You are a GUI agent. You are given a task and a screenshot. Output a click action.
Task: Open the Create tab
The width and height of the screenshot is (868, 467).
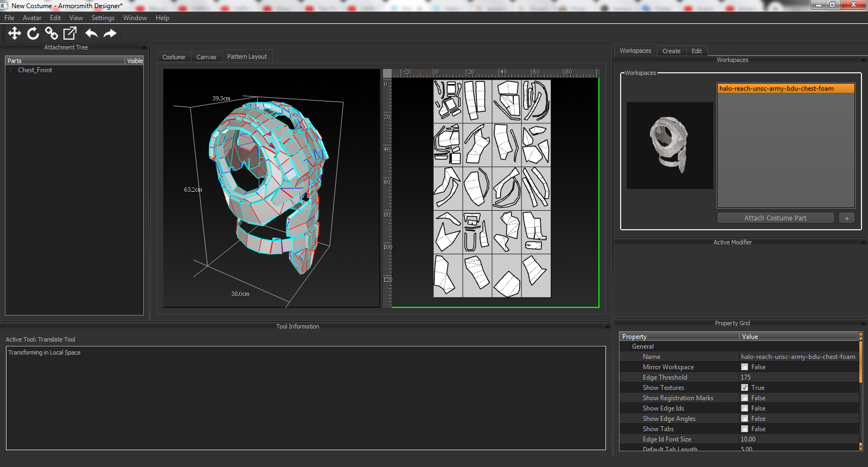(671, 51)
